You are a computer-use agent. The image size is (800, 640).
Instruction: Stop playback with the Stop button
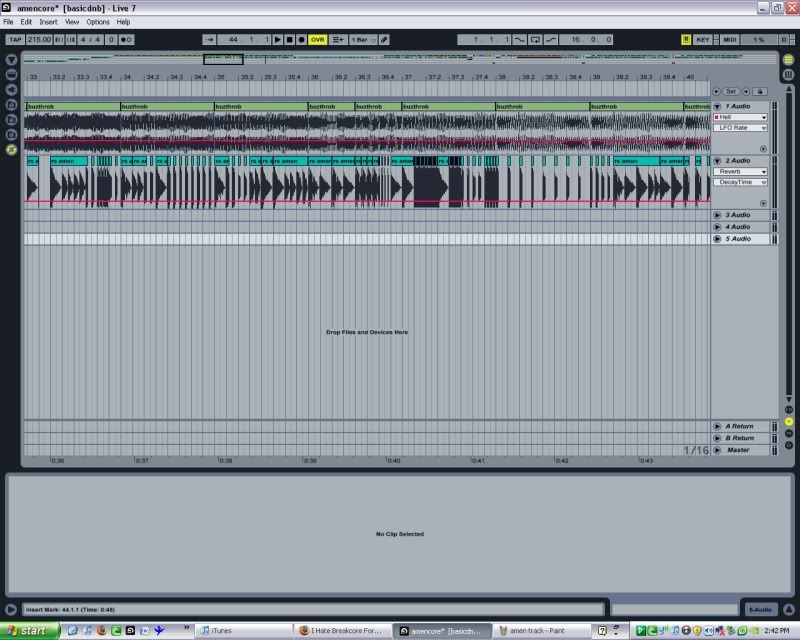pos(289,39)
